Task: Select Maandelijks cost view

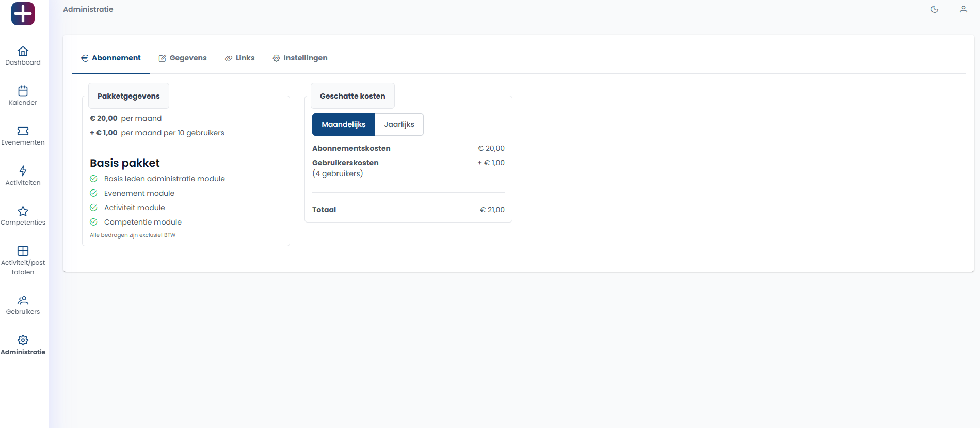Action: click(343, 124)
